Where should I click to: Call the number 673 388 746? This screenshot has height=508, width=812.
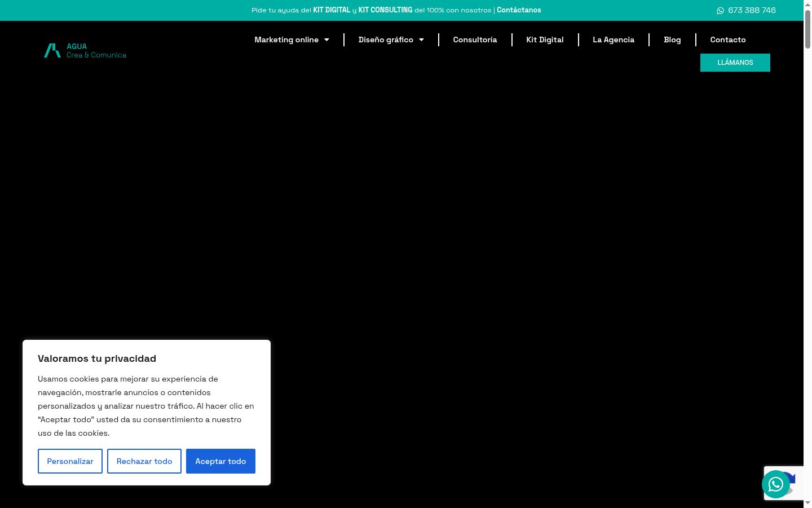[752, 10]
